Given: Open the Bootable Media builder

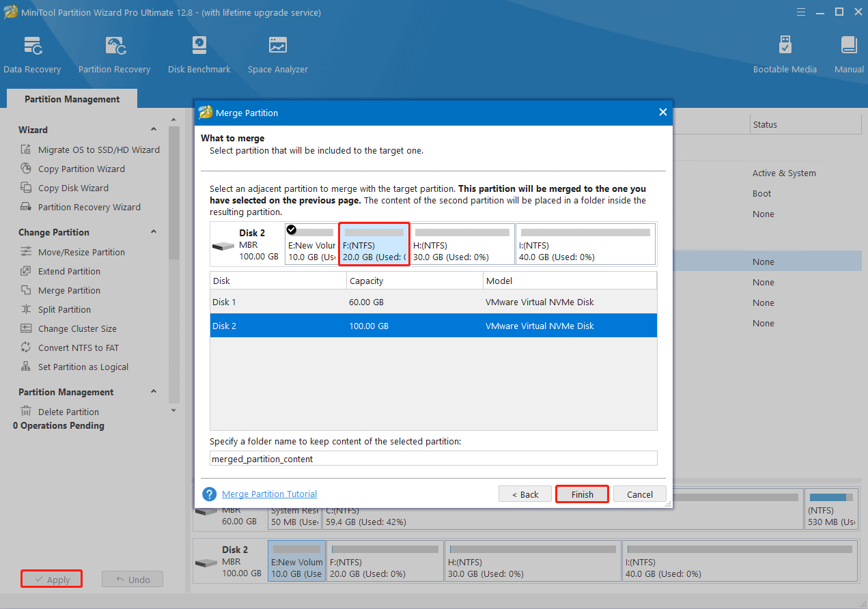Looking at the screenshot, I should coord(785,55).
